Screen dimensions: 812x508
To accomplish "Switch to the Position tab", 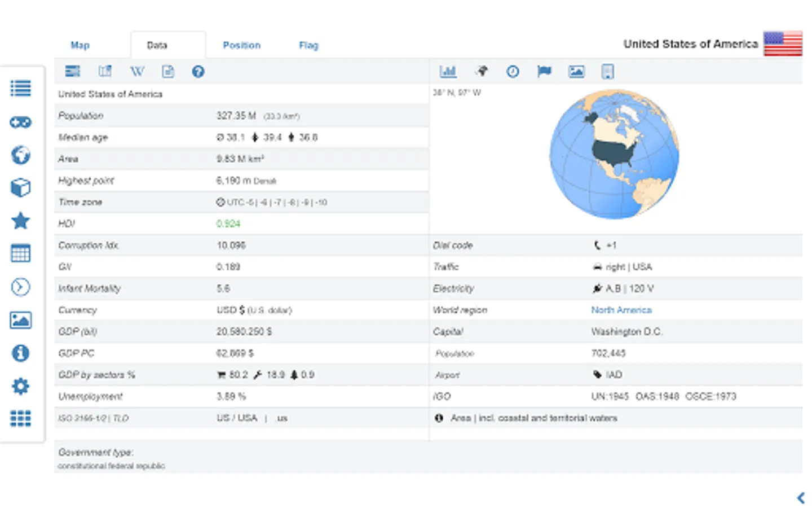I will pos(241,45).
